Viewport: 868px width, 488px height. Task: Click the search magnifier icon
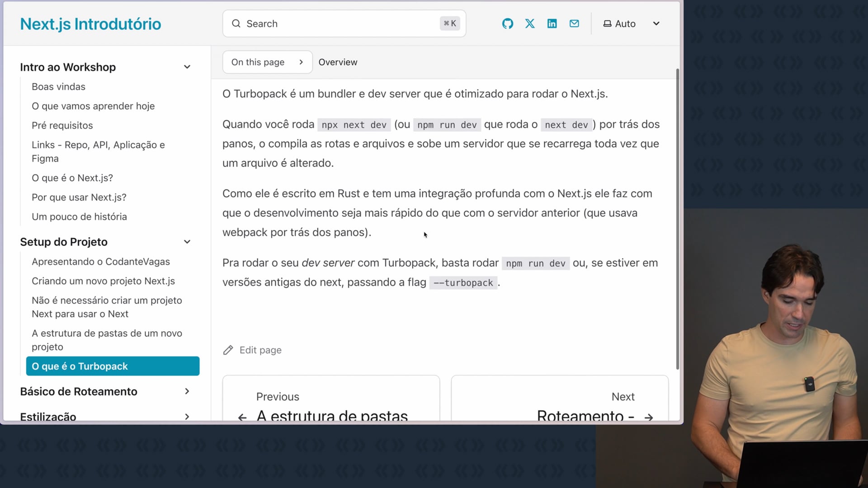point(236,23)
